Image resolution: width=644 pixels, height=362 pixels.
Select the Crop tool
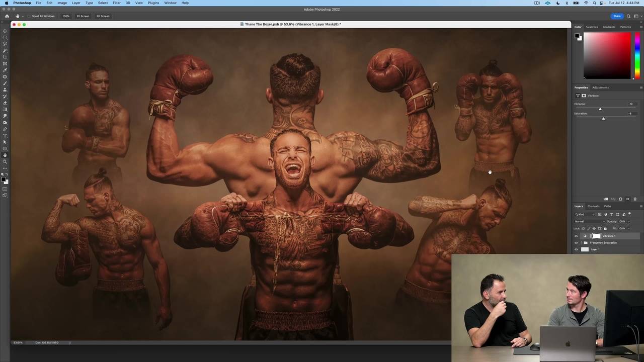point(5,57)
